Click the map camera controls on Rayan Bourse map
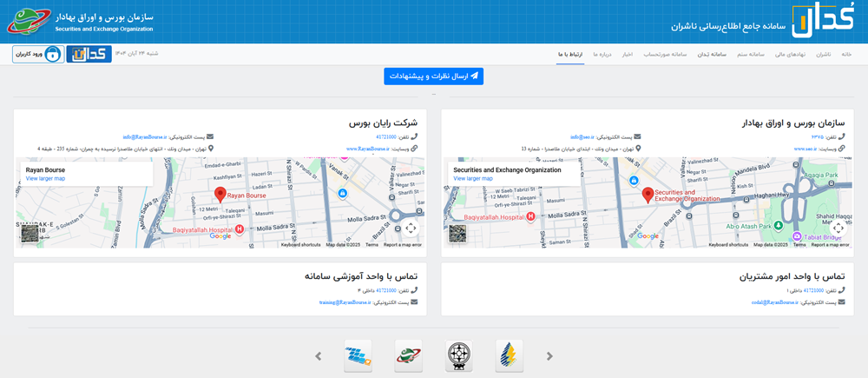This screenshot has width=868, height=378. 411,228
